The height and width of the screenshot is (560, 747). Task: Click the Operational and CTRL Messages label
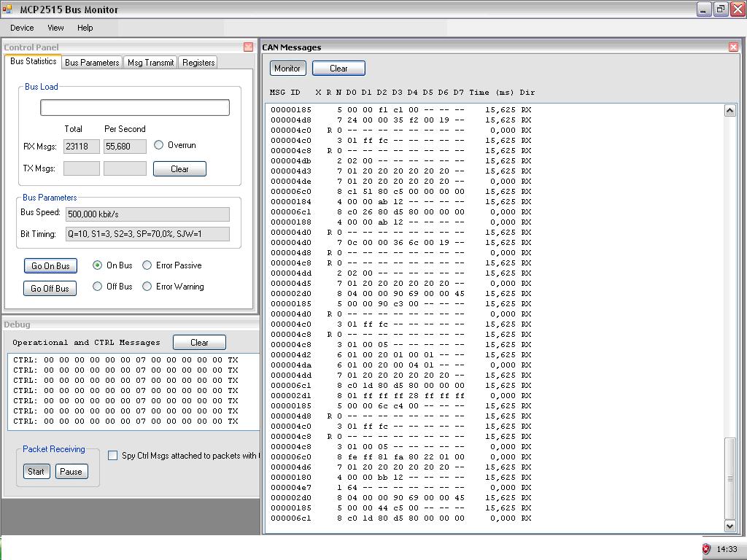point(86,343)
